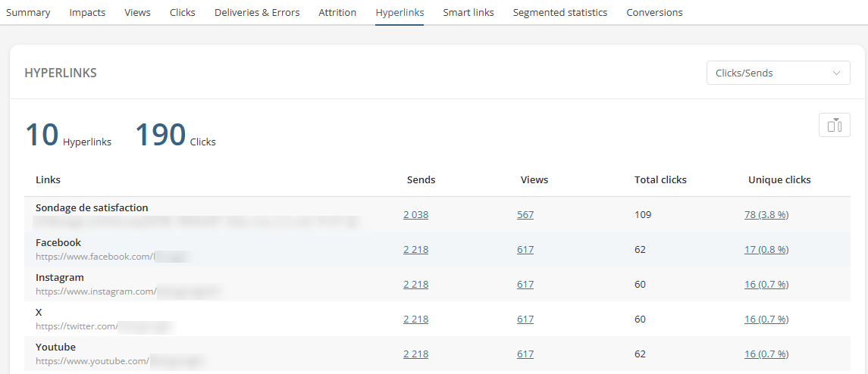Open Views 567 for Sondage de satisfaction
Viewport: 868px width, 374px height.
tap(525, 215)
